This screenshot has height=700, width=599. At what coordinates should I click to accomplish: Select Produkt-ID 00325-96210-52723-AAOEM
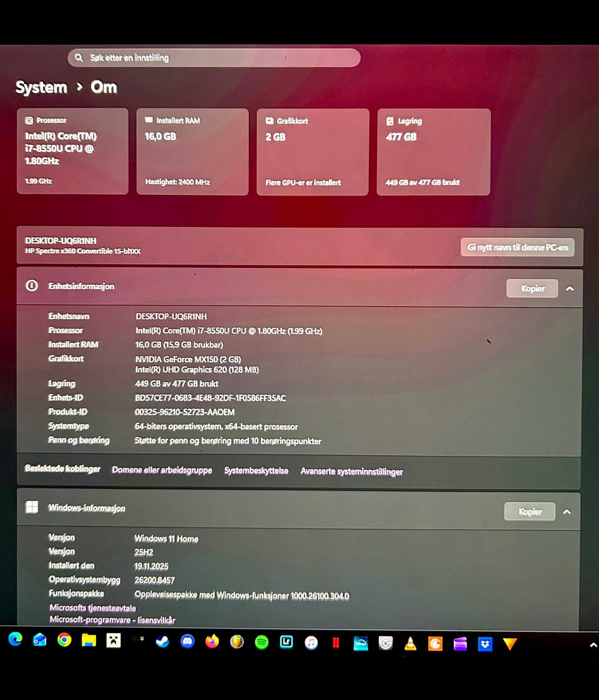coord(185,412)
